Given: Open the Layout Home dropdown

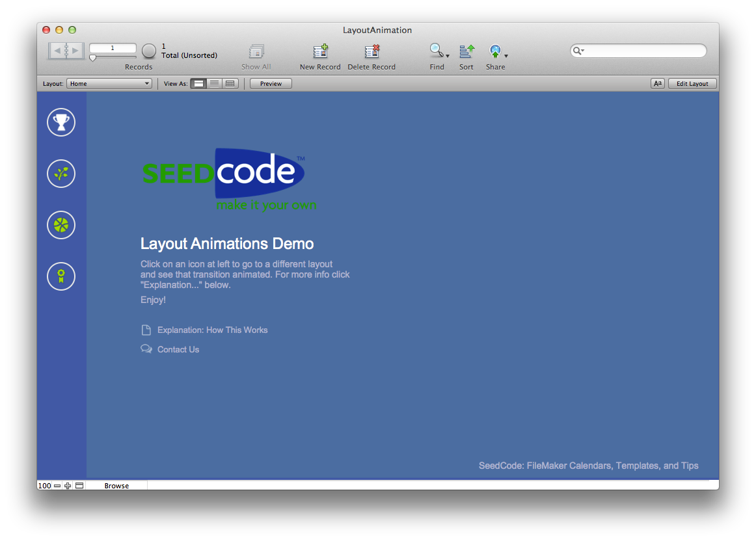Looking at the screenshot, I should (110, 84).
